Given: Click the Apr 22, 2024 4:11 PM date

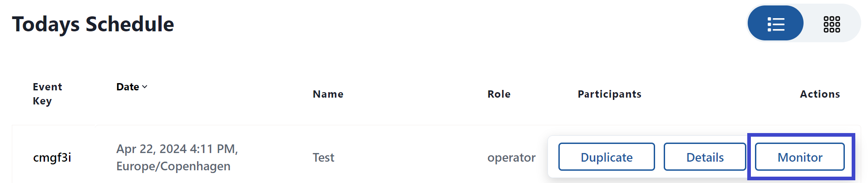Looking at the screenshot, I should point(177,149).
